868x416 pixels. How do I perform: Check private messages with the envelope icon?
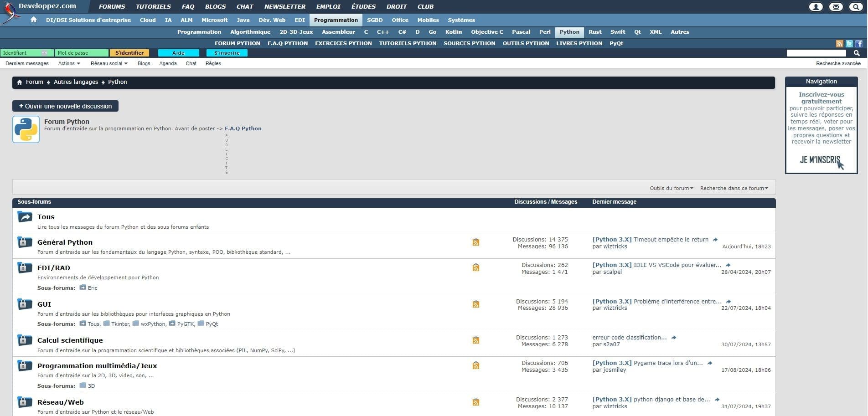[836, 6]
